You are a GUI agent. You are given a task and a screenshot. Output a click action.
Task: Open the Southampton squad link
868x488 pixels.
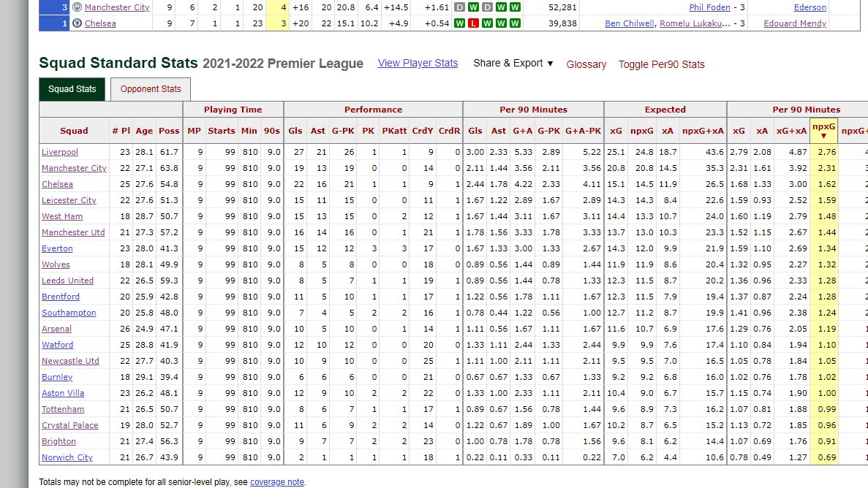coord(69,313)
